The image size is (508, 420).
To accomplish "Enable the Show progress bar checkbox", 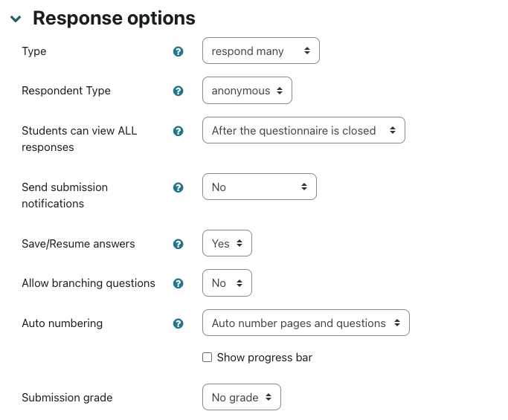I will (208, 358).
